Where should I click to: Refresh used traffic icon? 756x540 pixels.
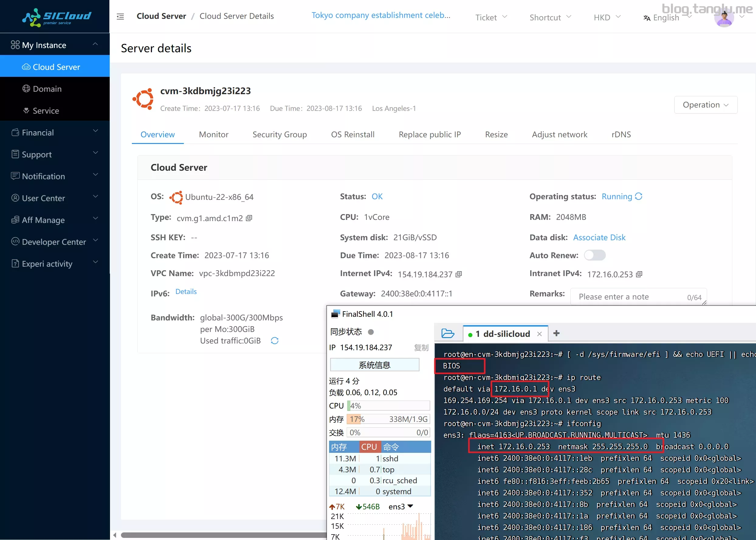coord(274,341)
